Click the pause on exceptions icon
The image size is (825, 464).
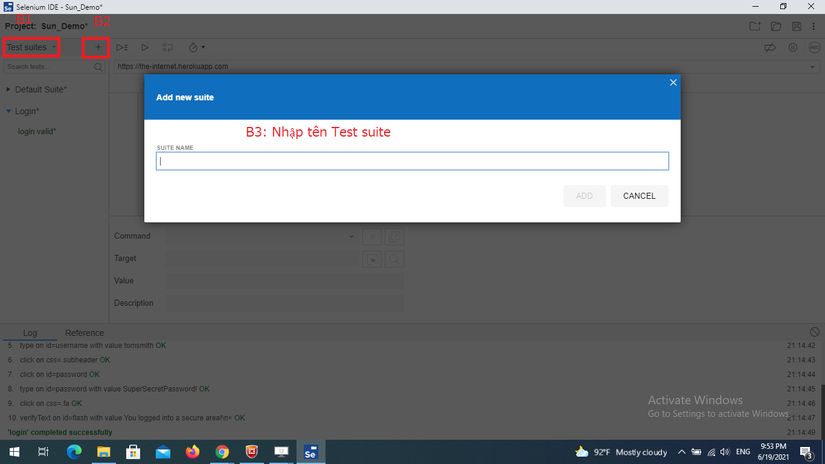pyautogui.click(x=792, y=47)
